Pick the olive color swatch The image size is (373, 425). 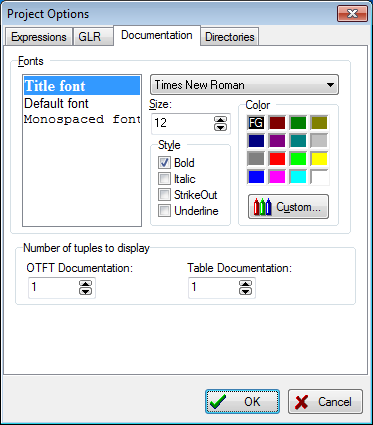pyautogui.click(x=319, y=123)
